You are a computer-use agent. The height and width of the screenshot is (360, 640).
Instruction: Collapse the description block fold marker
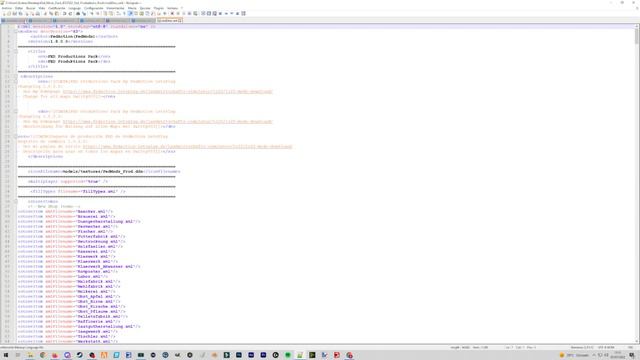pos(16,76)
